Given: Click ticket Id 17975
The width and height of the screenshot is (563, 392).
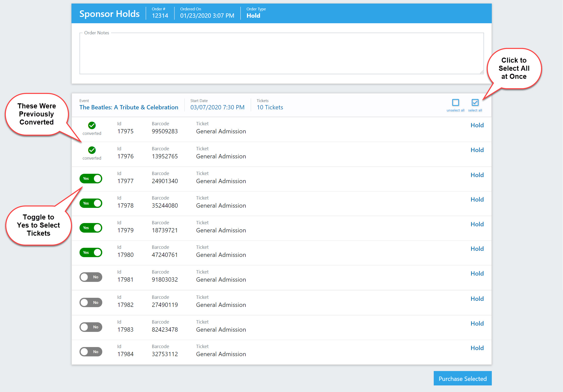Looking at the screenshot, I should click(x=125, y=131).
